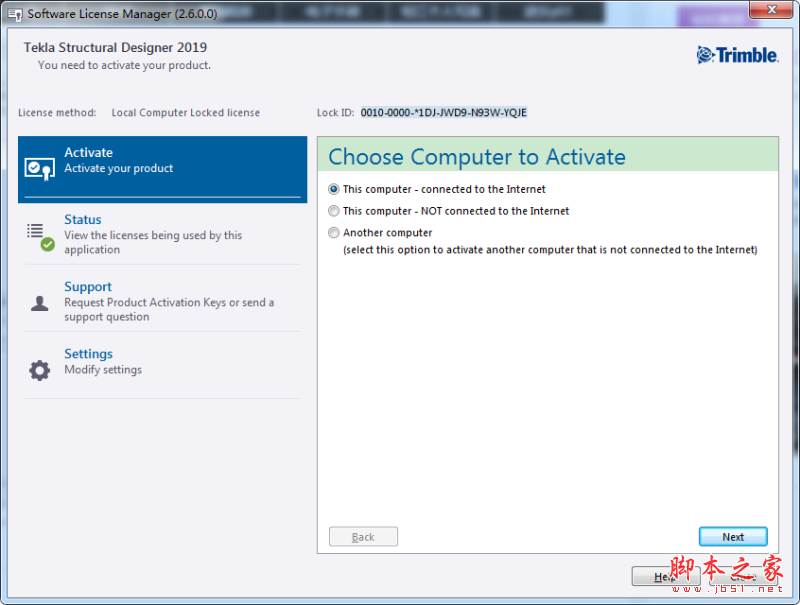Click the Next button

(x=733, y=537)
